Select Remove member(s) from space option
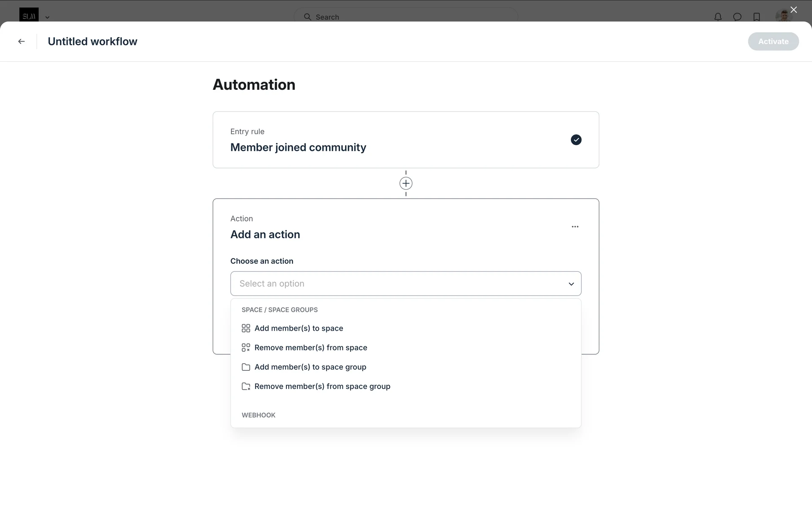 click(310, 348)
